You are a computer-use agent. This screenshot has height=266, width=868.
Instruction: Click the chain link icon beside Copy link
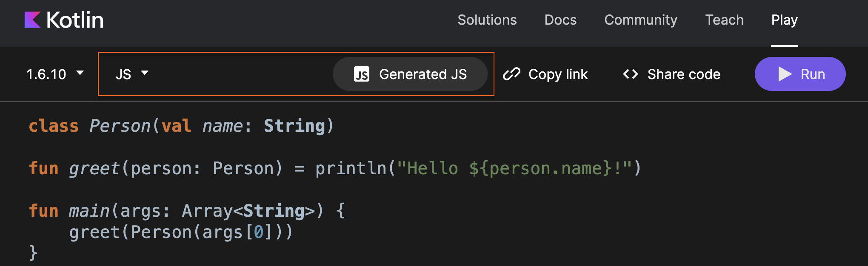point(511,74)
